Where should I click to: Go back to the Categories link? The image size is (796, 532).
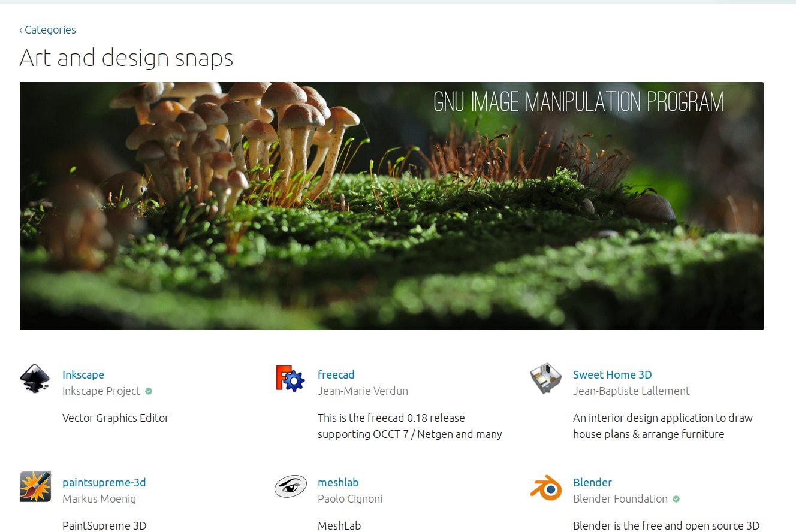coord(47,29)
